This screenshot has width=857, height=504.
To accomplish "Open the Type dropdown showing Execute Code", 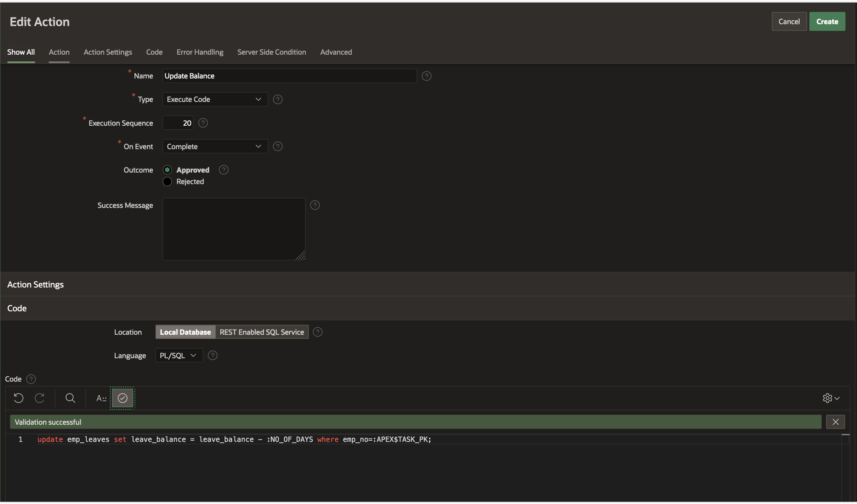I will [215, 99].
